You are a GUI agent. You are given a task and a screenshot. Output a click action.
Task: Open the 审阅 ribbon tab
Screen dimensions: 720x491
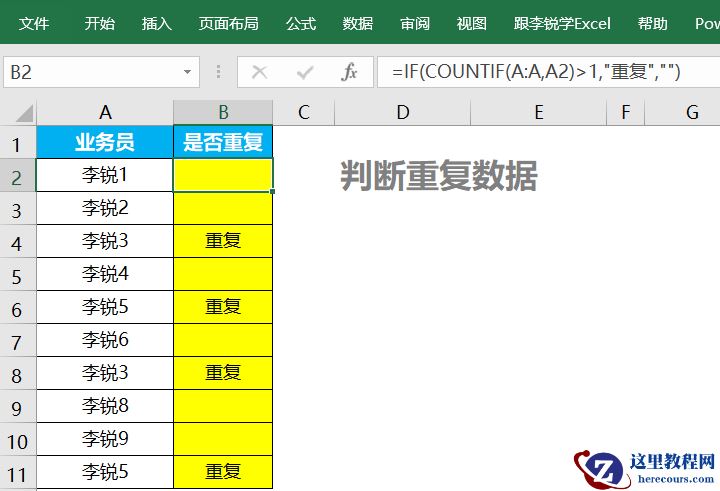click(415, 23)
